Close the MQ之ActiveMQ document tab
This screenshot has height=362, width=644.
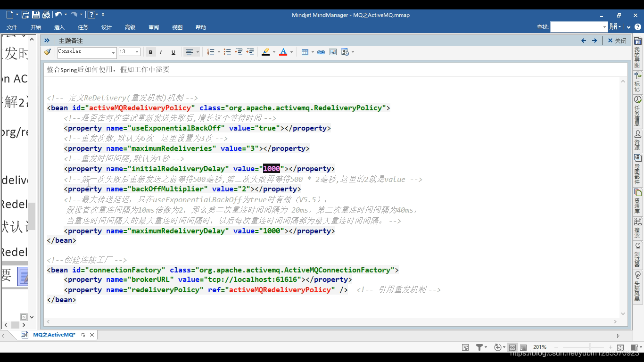[x=92, y=335]
